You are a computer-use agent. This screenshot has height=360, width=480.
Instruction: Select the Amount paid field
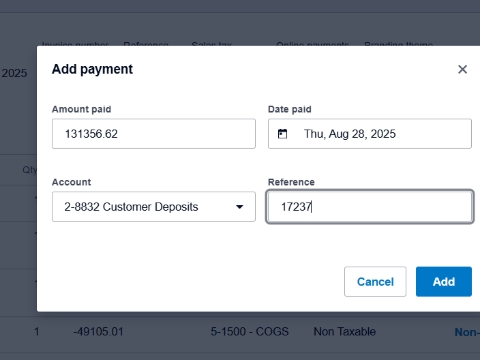(154, 134)
